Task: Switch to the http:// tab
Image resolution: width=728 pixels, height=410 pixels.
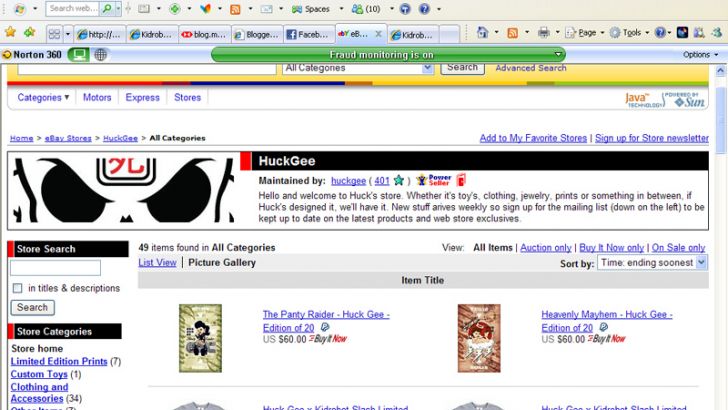Action: pyautogui.click(x=99, y=34)
